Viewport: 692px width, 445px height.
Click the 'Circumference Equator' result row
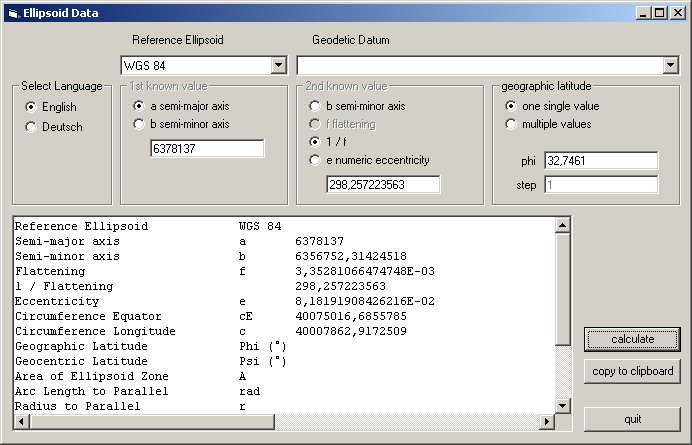point(211,316)
